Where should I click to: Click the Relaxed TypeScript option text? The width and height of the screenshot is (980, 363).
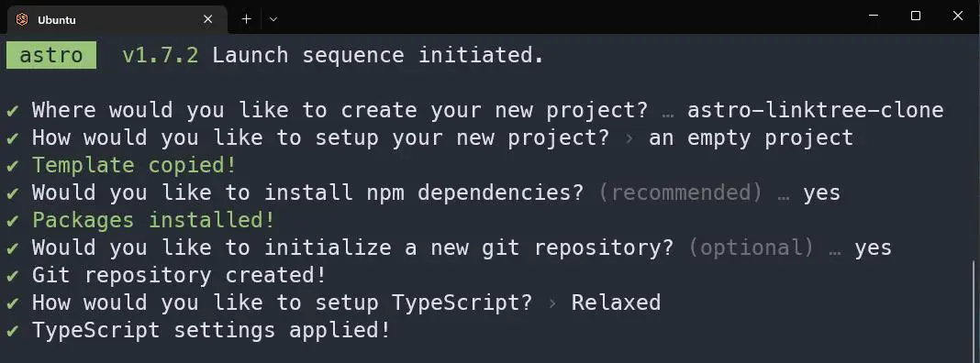[x=616, y=303]
